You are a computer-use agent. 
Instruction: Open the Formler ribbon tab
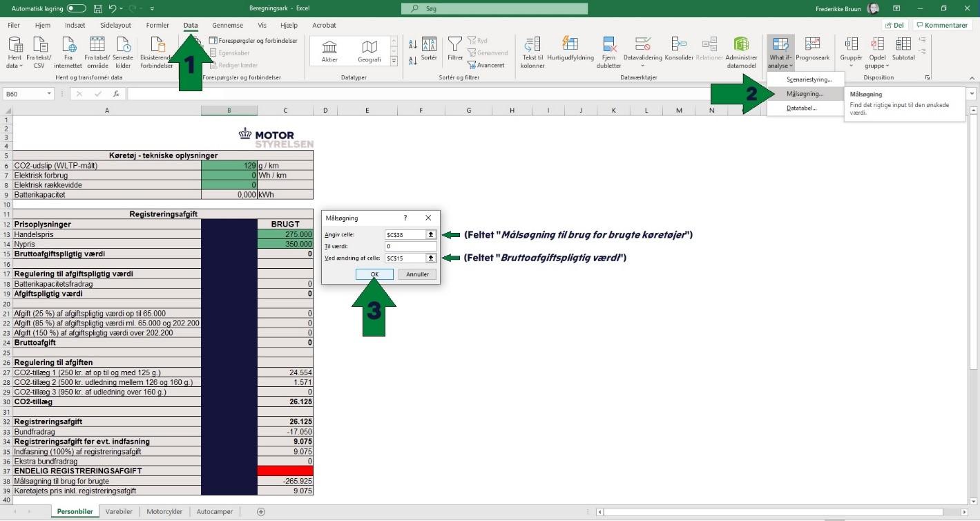coord(157,26)
